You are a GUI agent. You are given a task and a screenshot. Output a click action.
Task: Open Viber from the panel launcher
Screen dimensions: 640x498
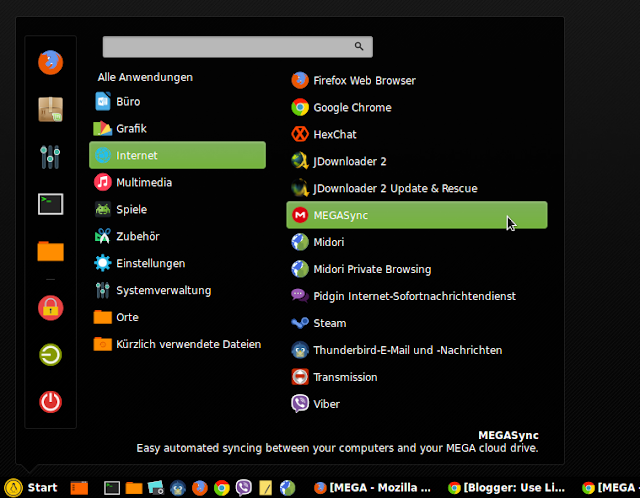[x=244, y=487]
